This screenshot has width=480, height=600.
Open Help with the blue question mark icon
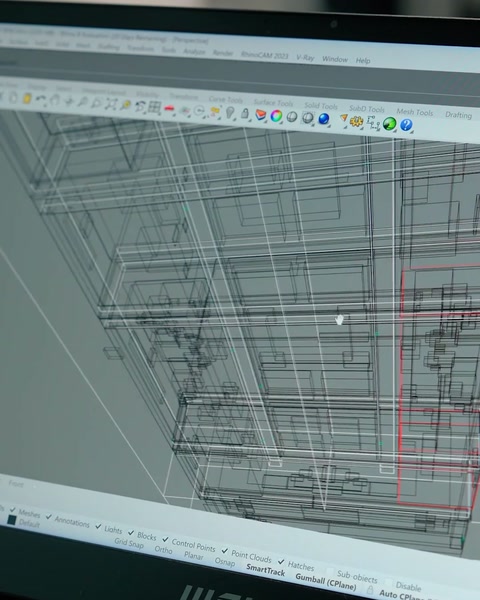tap(406, 125)
